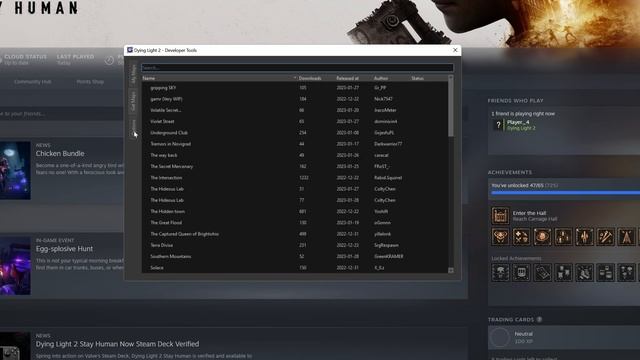Open the Chicken Bundle news thumbnail
Image resolution: width=640 pixels, height=360 pixels.
click(x=15, y=170)
